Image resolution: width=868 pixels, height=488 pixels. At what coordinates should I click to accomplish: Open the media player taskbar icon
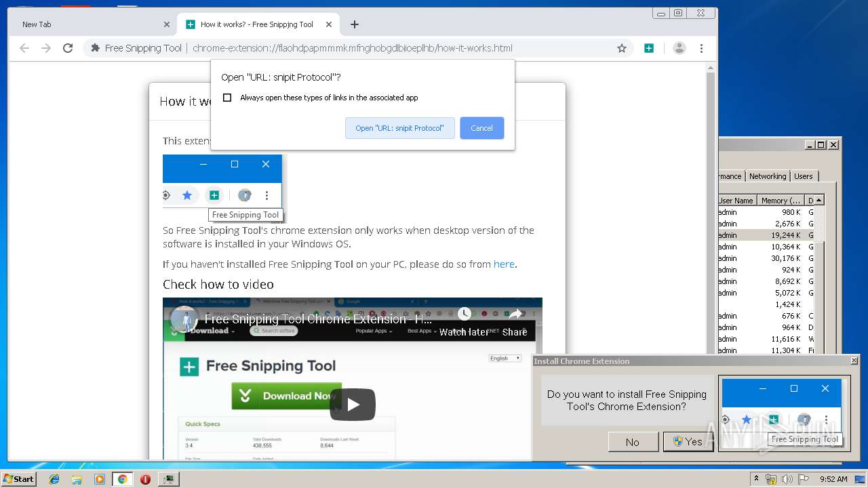click(x=100, y=479)
